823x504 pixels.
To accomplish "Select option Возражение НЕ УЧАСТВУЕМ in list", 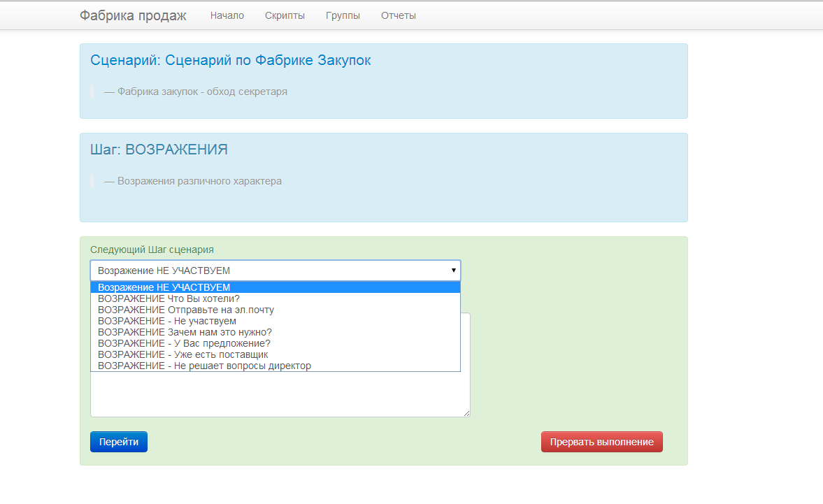I will point(275,287).
